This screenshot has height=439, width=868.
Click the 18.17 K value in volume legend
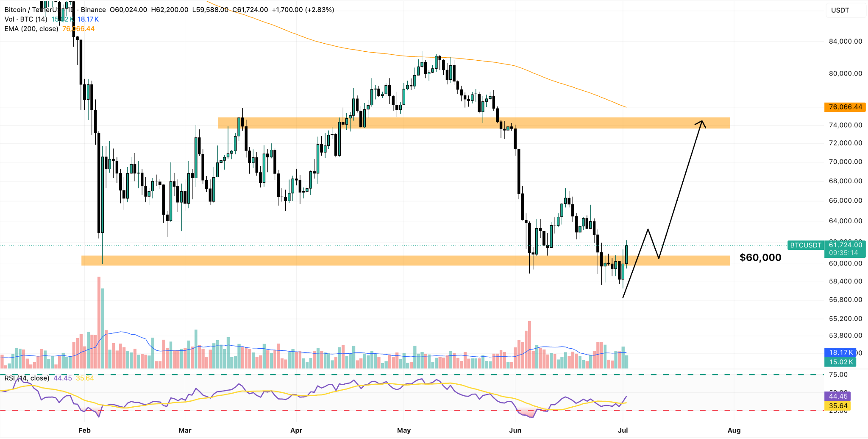88,19
